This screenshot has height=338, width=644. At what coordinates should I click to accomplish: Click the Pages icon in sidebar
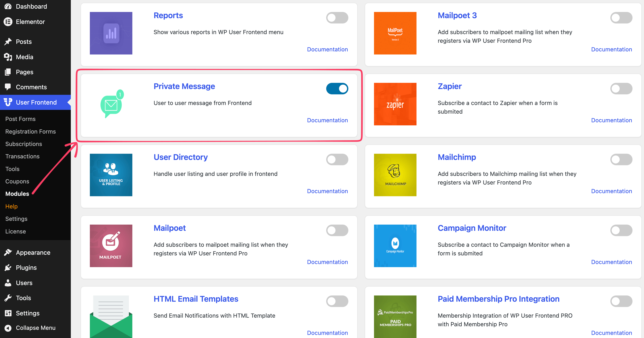(8, 72)
